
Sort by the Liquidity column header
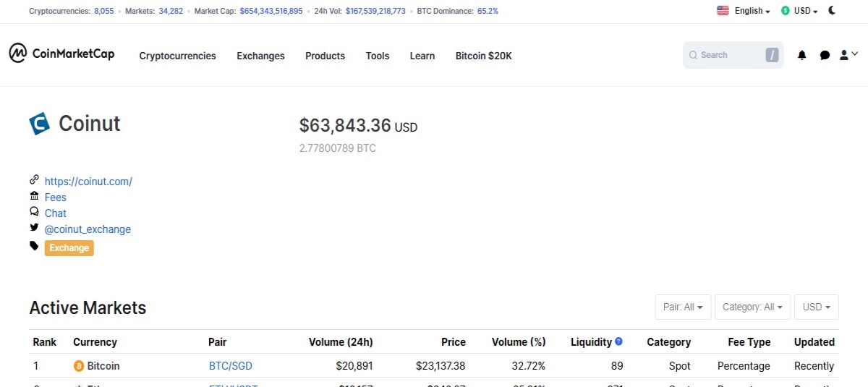tap(591, 342)
